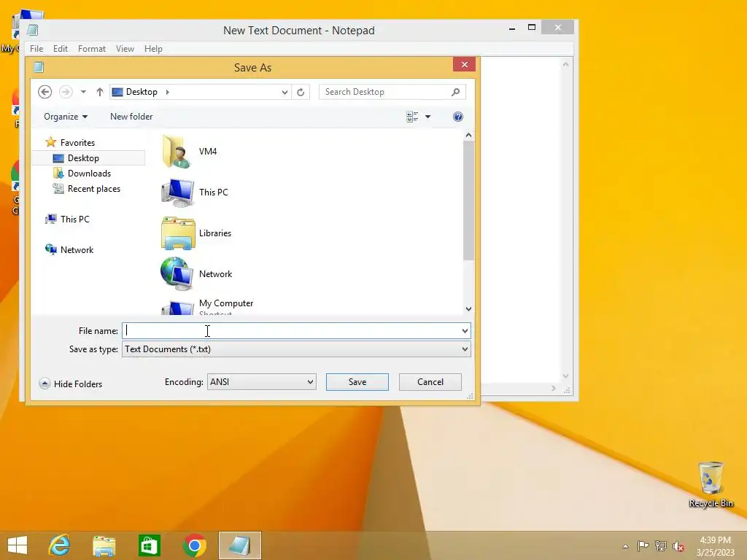Select the Network globe icon in the file list
The width and height of the screenshot is (747, 560).
pos(177,274)
